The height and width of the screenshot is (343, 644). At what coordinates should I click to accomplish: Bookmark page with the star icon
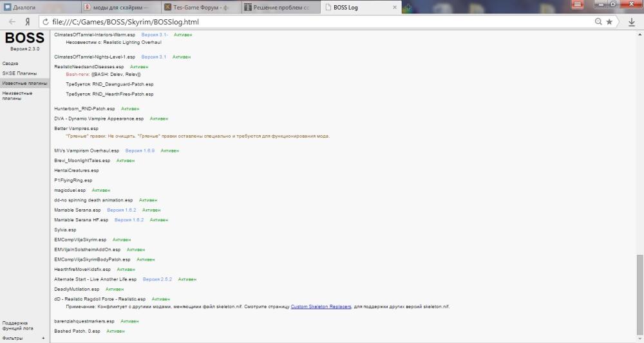click(609, 22)
